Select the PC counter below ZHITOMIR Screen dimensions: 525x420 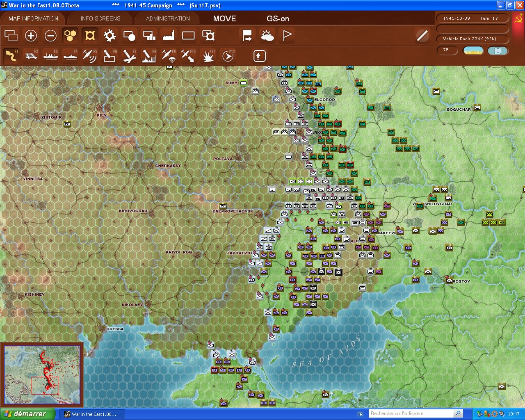[67, 124]
